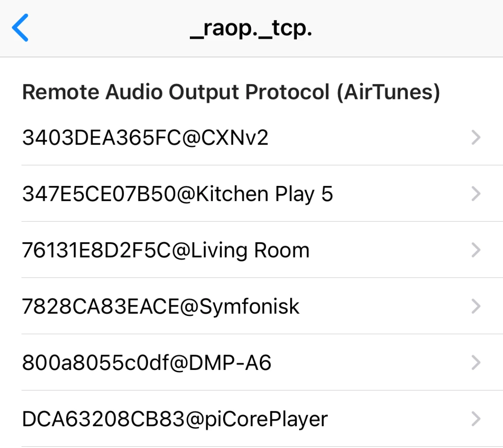Select the DCA63208CB83 identifier text
The image size is (503, 448).
103,419
